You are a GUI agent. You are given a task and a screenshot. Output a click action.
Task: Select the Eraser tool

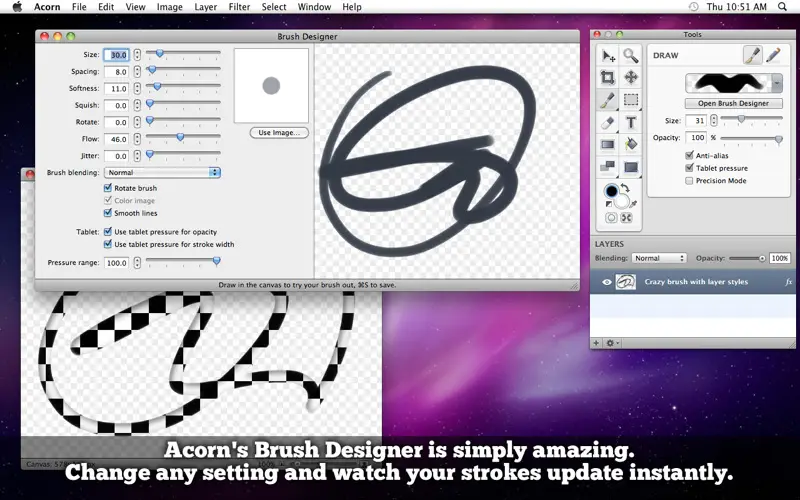(x=608, y=122)
